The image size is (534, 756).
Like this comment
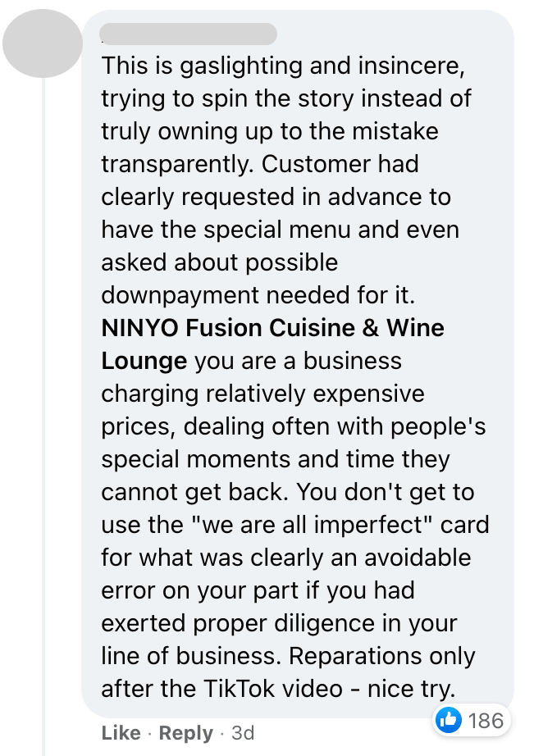[121, 733]
